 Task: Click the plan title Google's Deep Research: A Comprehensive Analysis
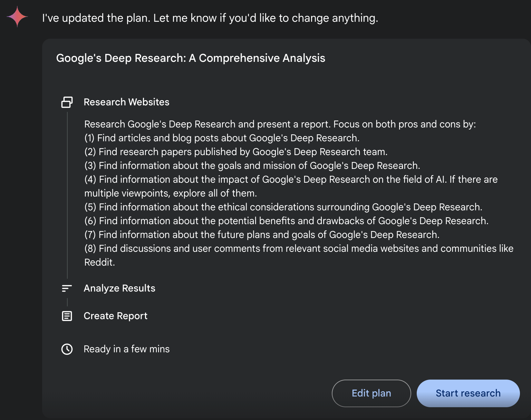tap(191, 58)
